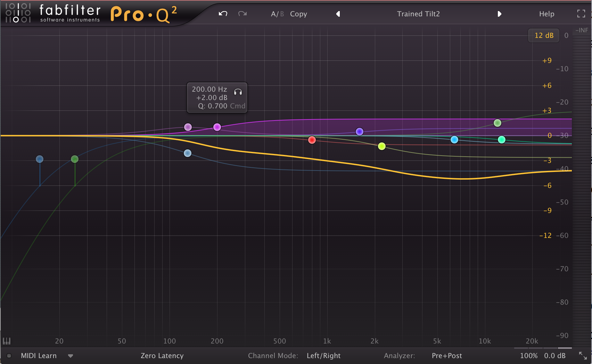Click the resize interface arrows icon
Viewport: 592px width, 364px height.
point(583,356)
